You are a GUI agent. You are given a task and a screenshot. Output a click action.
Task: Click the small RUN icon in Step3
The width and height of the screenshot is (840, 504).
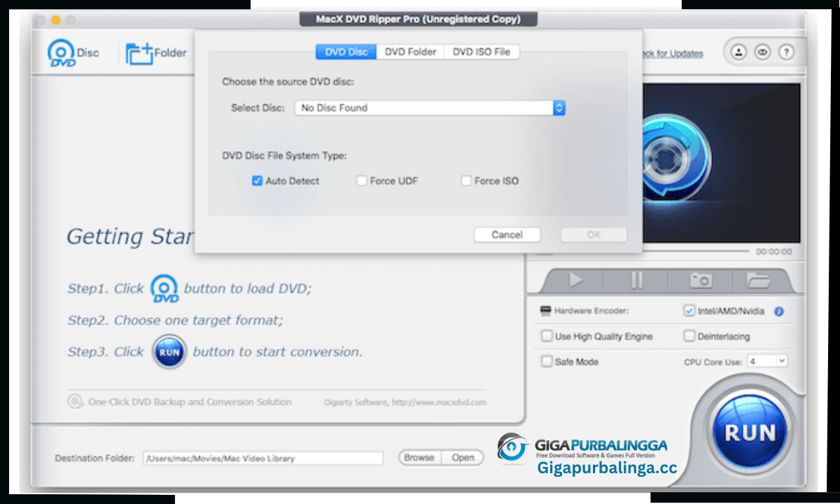169,352
